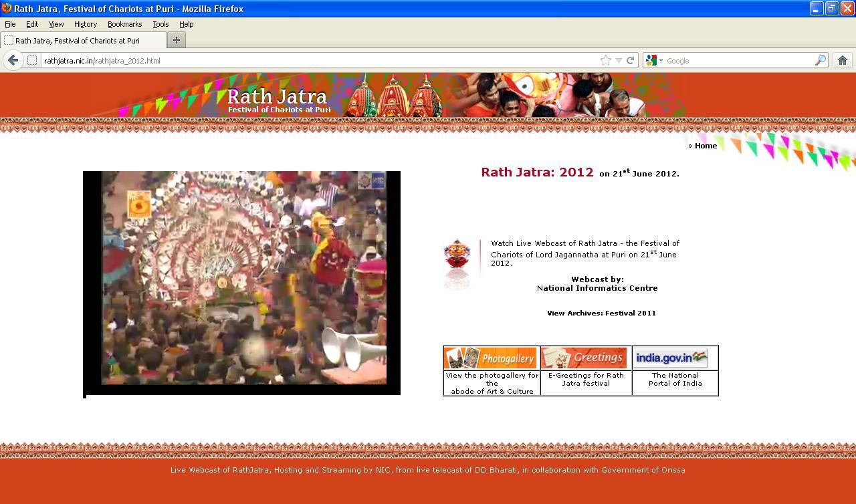The image size is (856, 504).
Task: Click the site identity icon in address bar
Action: coord(32,60)
